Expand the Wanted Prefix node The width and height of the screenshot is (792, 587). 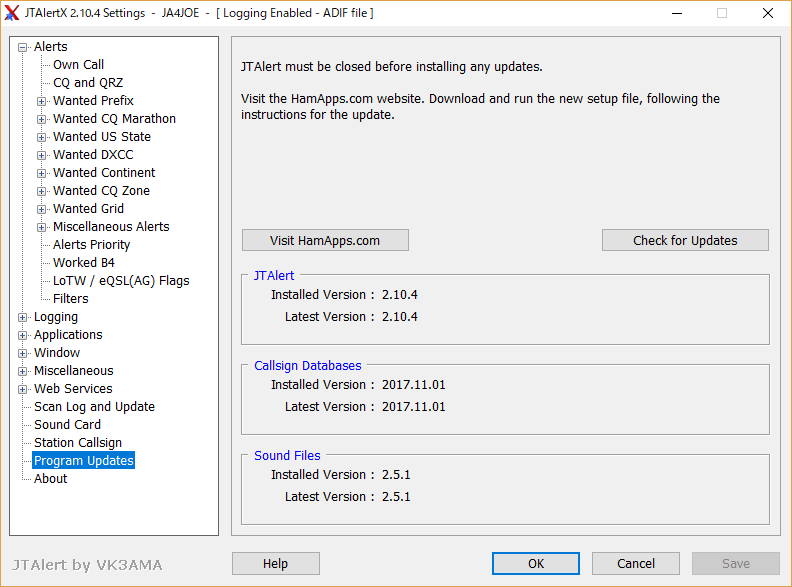coord(41,101)
